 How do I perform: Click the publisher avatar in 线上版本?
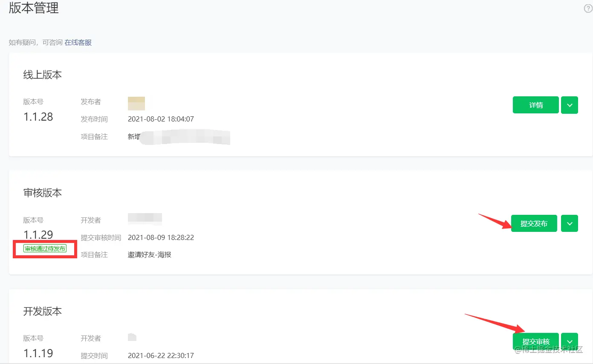(136, 103)
